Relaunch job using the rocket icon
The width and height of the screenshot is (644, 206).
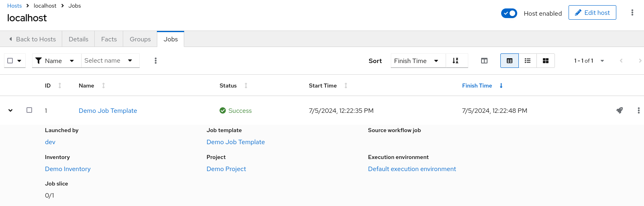coord(620,110)
